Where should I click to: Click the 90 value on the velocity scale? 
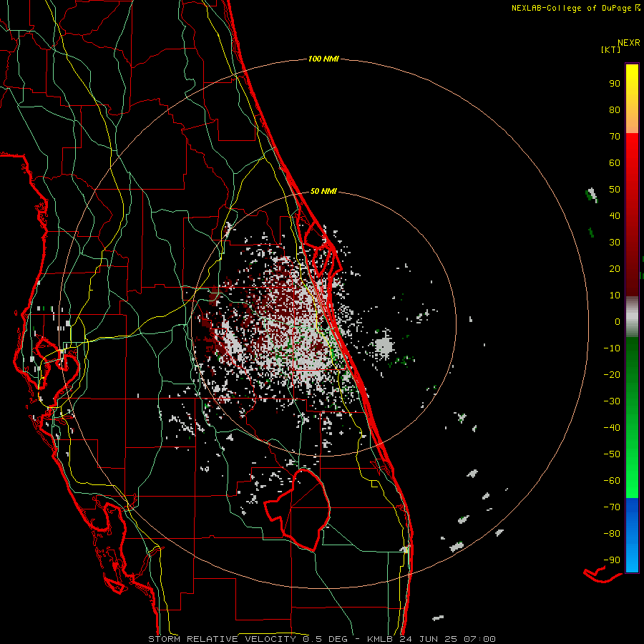(x=615, y=84)
